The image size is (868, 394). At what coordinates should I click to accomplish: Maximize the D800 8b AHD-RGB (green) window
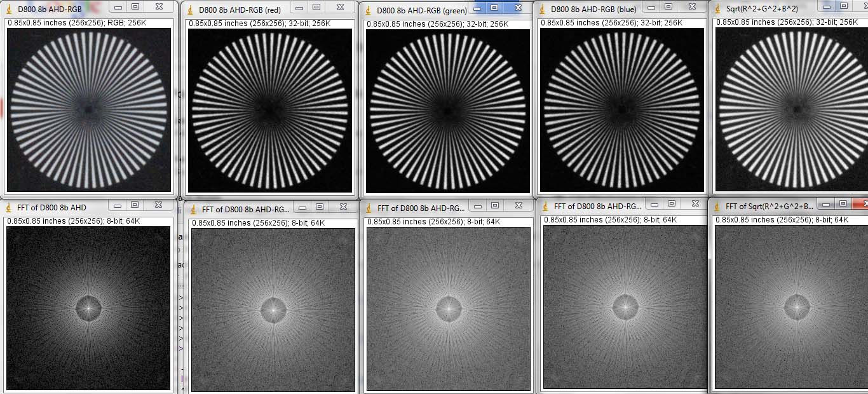494,8
